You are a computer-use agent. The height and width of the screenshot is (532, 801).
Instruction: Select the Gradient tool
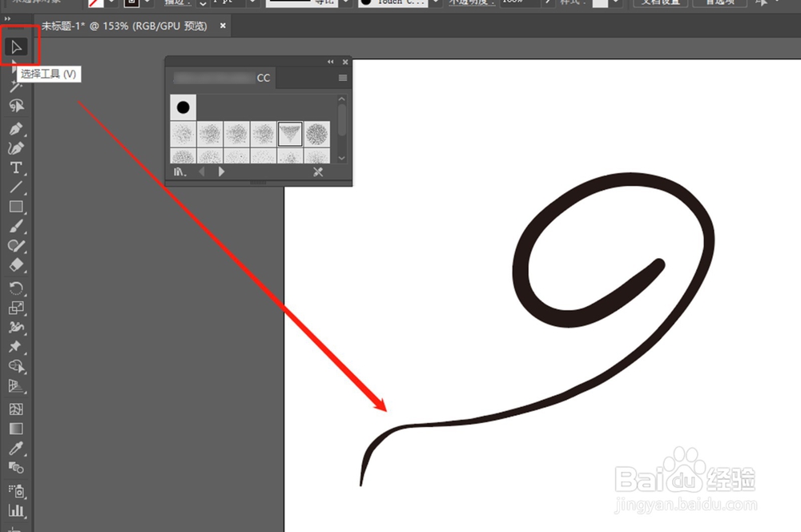point(16,429)
